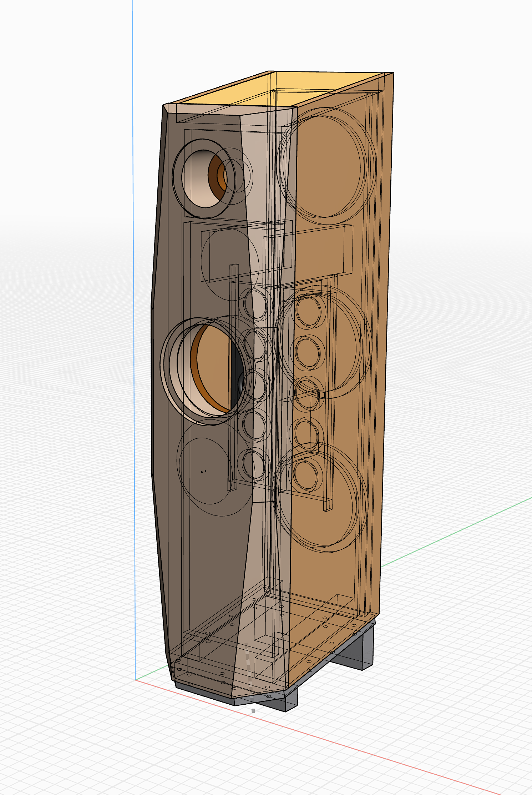Click the blue vertical axis line
532x795 pixels.
[x=134, y=339]
